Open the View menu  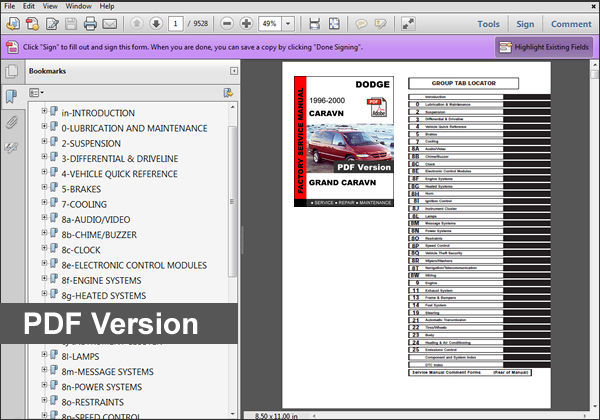click(50, 6)
